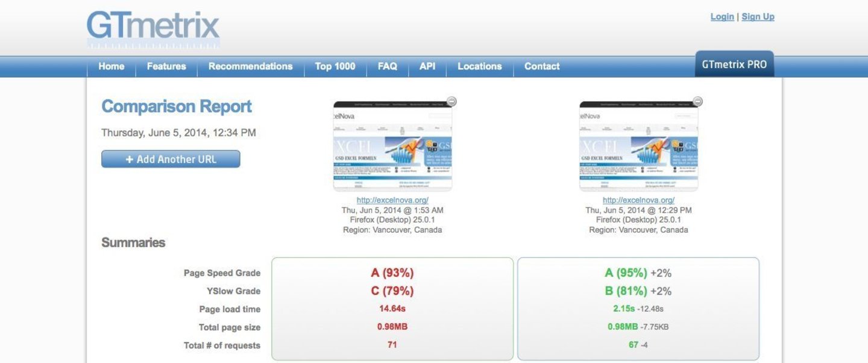Click 'Firefox (Desktop) 25.0.1' under the 1:53 AM report
This screenshot has height=363, width=868.
pos(392,220)
